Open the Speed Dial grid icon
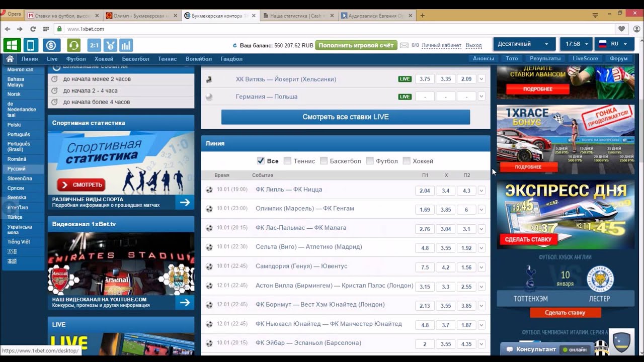Viewport: 644px width, 362px height. coord(46,29)
